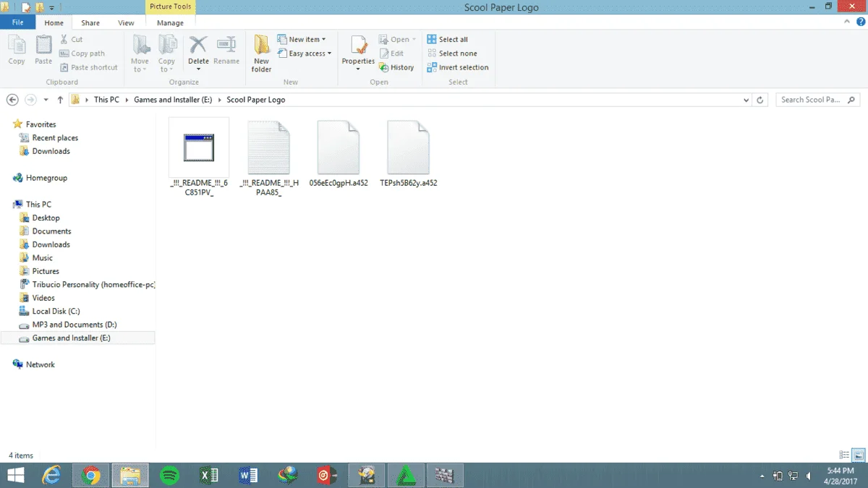
Task: Click Select none
Action: (x=452, y=53)
